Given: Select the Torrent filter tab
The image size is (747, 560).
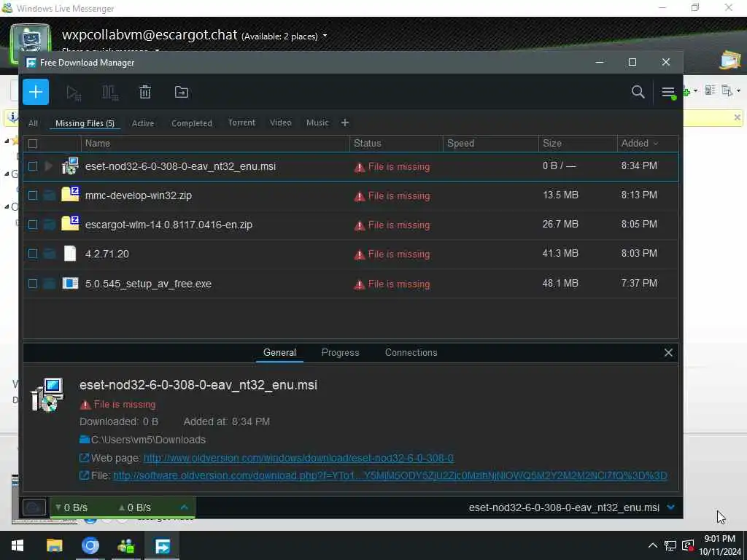Looking at the screenshot, I should 241,122.
